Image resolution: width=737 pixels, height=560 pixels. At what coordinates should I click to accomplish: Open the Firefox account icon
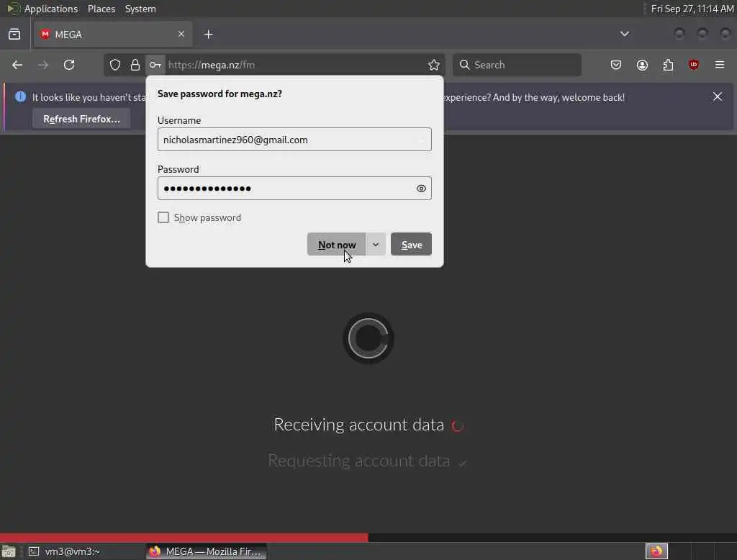point(642,65)
